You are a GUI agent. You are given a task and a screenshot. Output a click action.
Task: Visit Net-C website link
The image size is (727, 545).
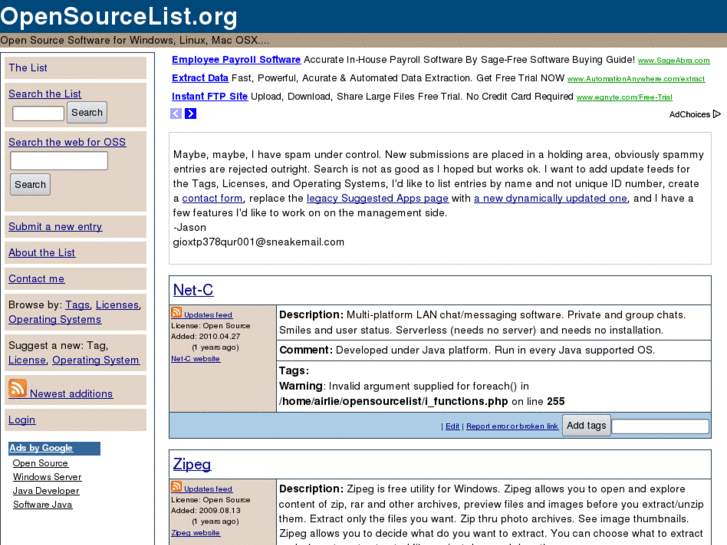[195, 359]
